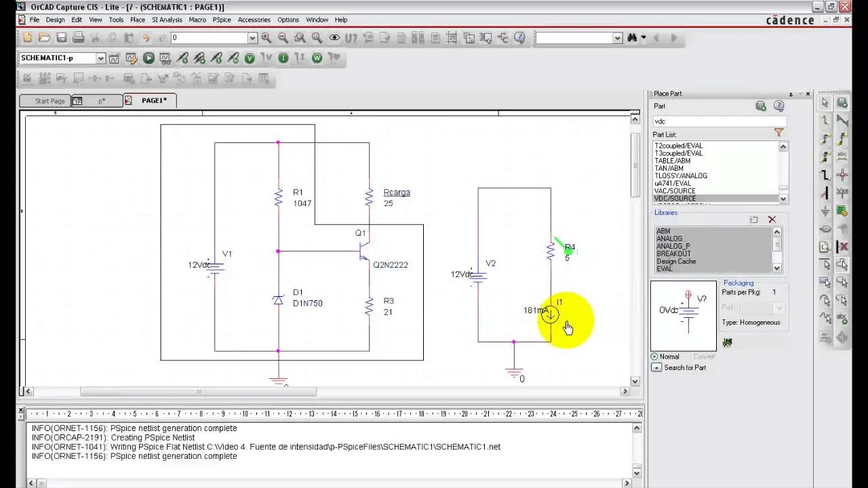Select the Voltage marker probe tool
Screen dimensions: 868x488
click(x=250, y=58)
